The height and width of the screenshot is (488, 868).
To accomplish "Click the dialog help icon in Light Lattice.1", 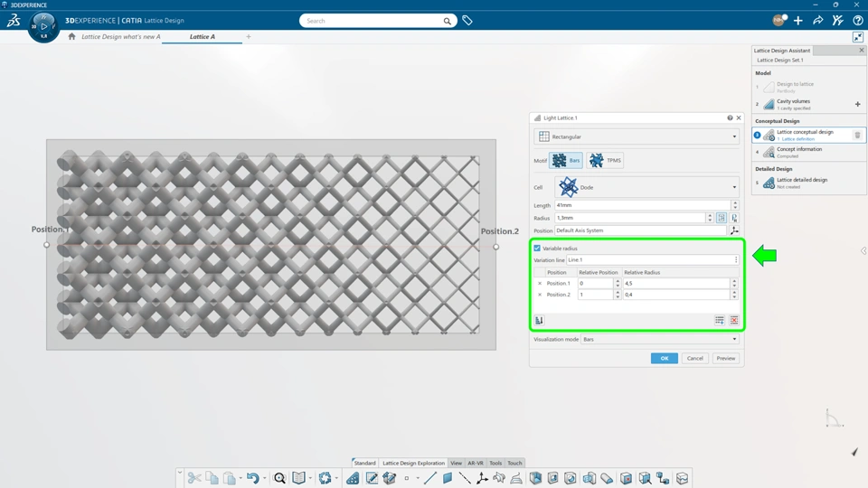I will 730,117.
